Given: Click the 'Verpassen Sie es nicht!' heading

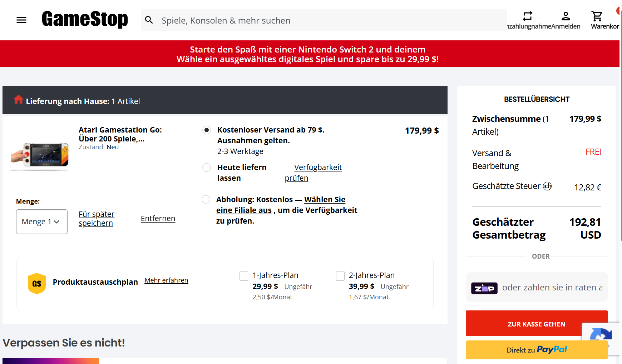Looking at the screenshot, I should [x=64, y=343].
